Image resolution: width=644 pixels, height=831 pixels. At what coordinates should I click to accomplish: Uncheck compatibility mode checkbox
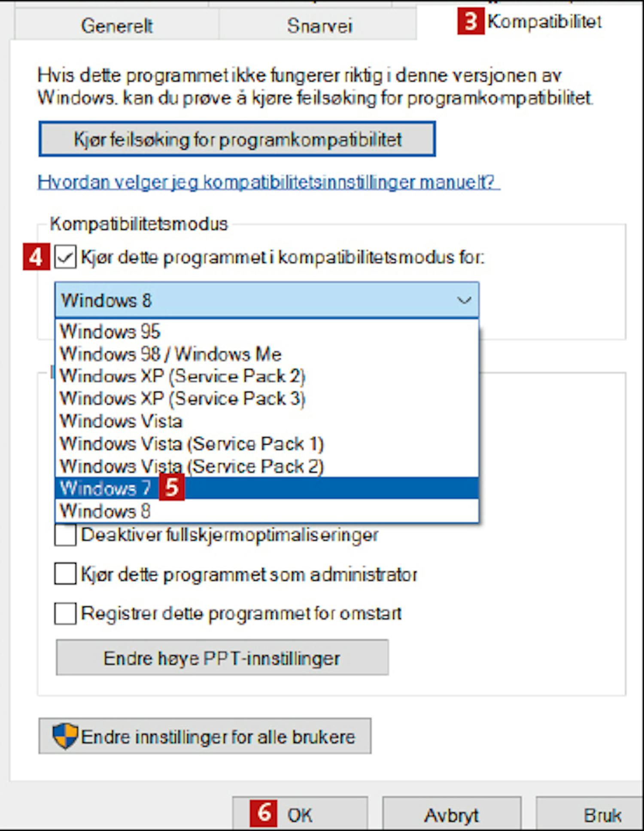click(65, 257)
